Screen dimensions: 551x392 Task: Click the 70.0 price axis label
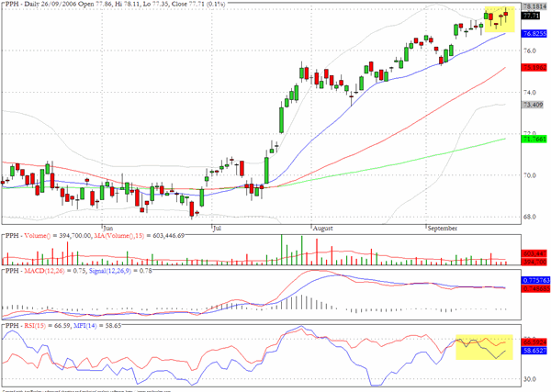529,175
